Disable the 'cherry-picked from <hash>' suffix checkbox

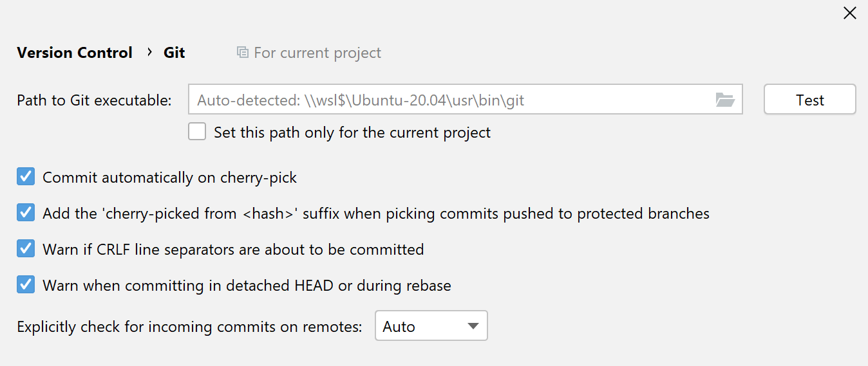(x=26, y=212)
